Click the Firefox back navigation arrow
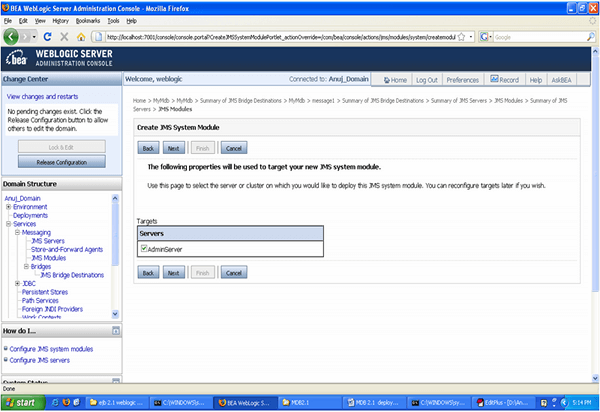The height and width of the screenshot is (412, 600). [13, 36]
